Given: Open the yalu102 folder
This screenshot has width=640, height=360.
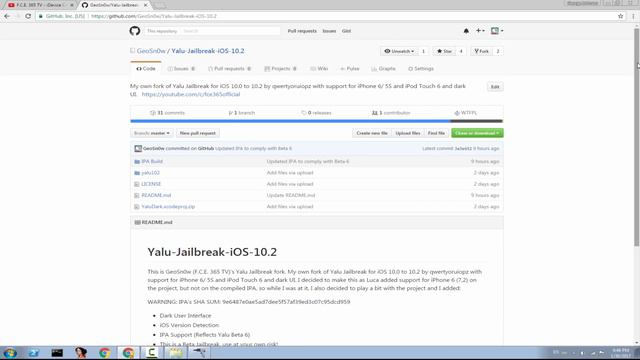Looking at the screenshot, I should point(150,173).
